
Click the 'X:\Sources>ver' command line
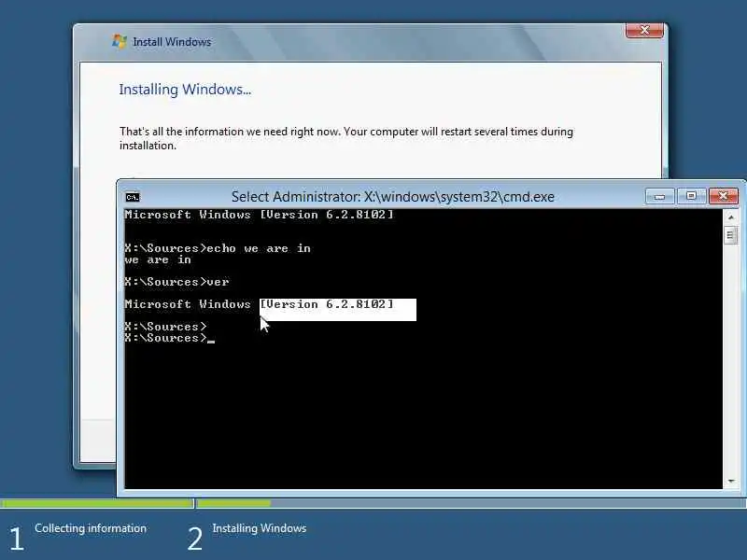(176, 282)
